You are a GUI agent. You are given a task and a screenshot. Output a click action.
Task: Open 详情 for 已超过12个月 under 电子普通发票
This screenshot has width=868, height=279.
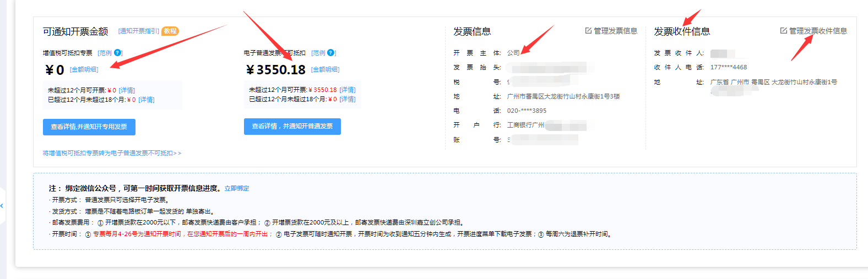[x=348, y=99]
